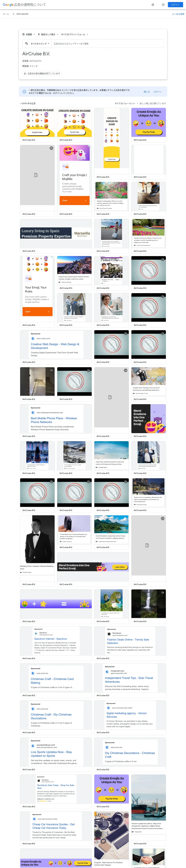The image size is (186, 868).
Task: Click Open in the Craft your Emojis ad
Action: tap(75, 201)
